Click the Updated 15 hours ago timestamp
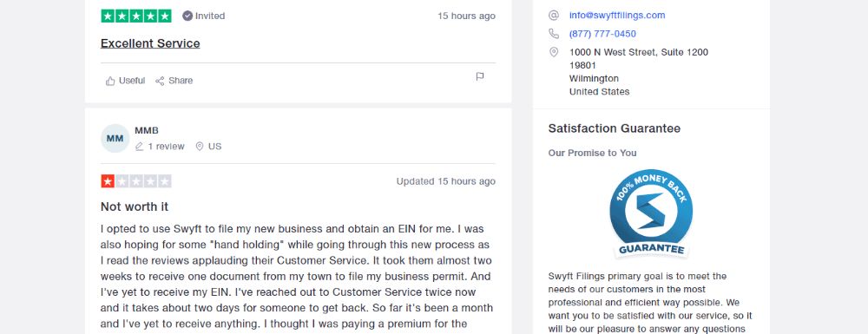This screenshot has width=868, height=334. (x=445, y=181)
